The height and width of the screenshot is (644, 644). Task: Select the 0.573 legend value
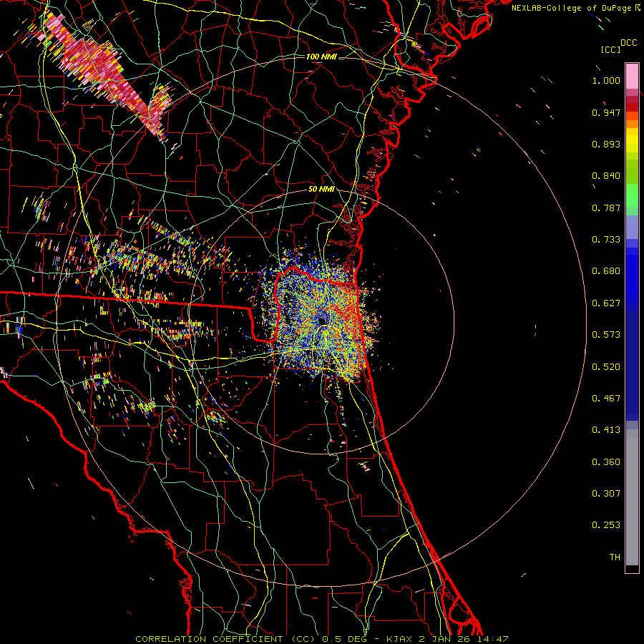606,335
